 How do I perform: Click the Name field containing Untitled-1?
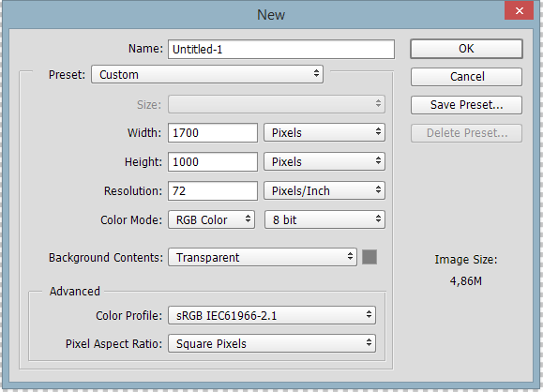point(281,49)
